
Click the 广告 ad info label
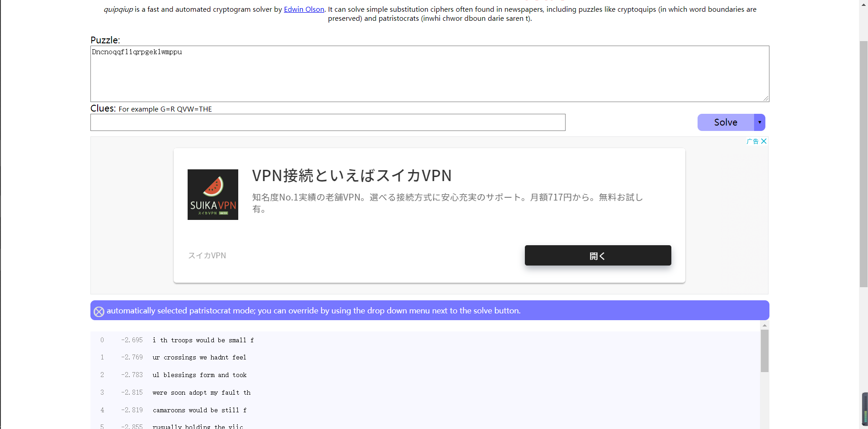click(752, 141)
